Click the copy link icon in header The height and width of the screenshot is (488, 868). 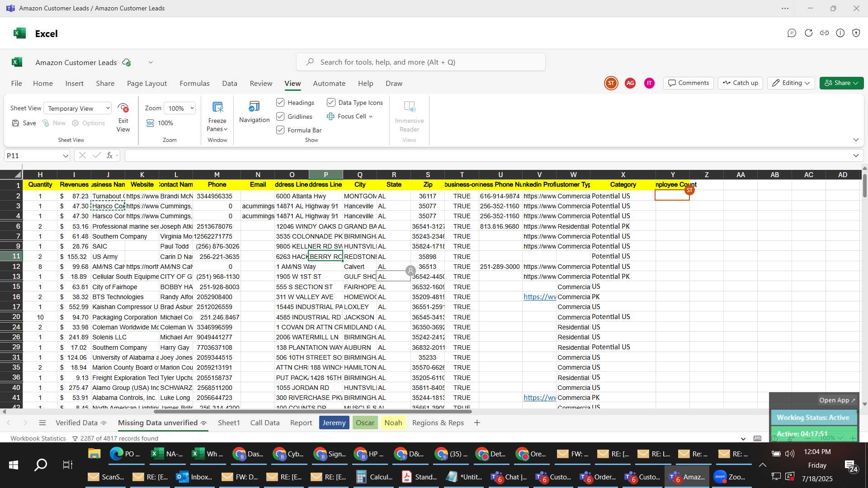[824, 33]
